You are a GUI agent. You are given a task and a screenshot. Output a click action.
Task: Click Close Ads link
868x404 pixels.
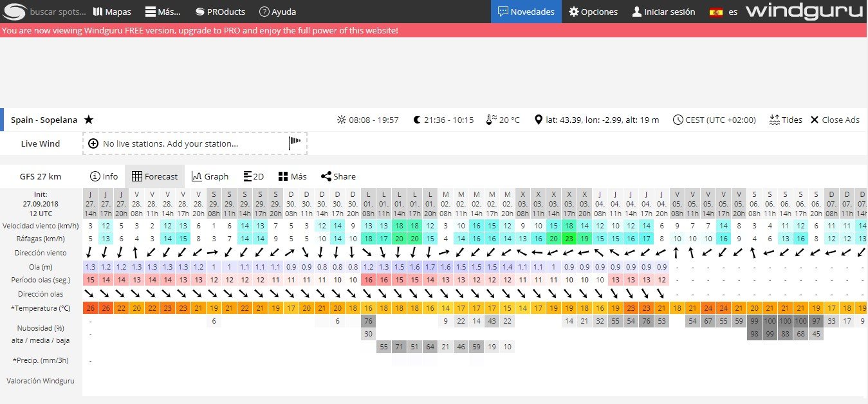point(835,120)
